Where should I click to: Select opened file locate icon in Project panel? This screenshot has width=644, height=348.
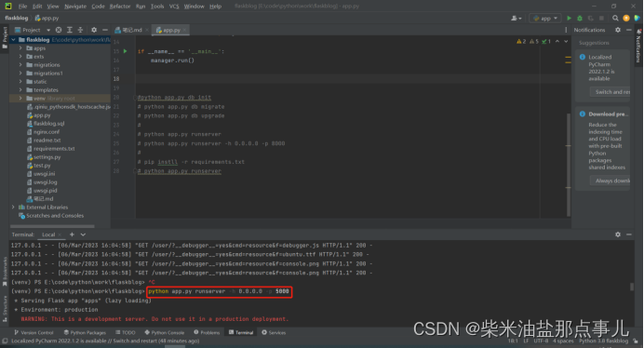59,30
